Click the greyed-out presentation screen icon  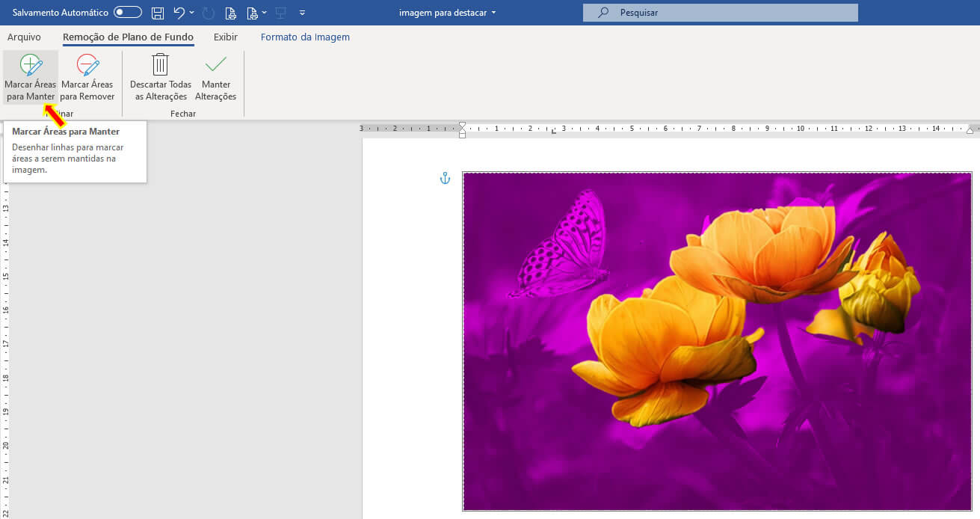(282, 13)
